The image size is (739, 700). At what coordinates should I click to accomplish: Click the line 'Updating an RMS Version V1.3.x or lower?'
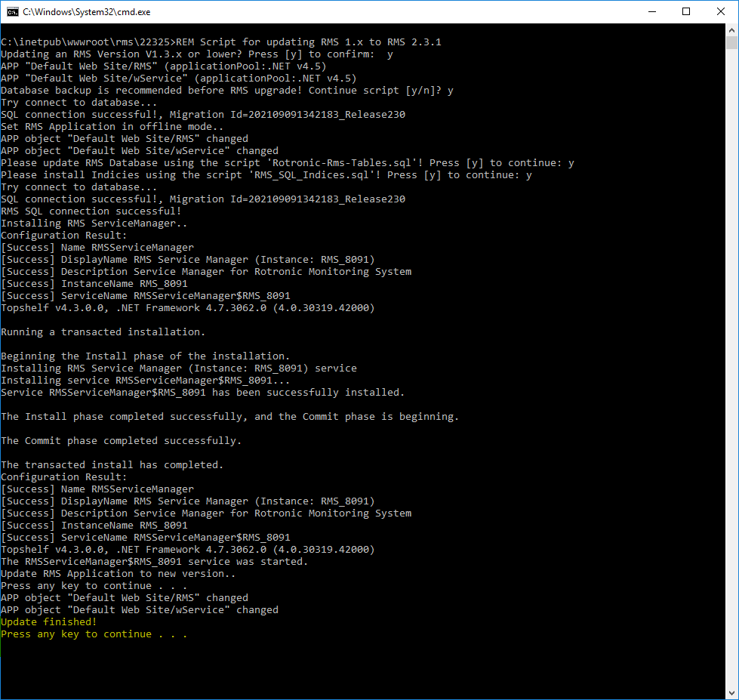click(121, 54)
